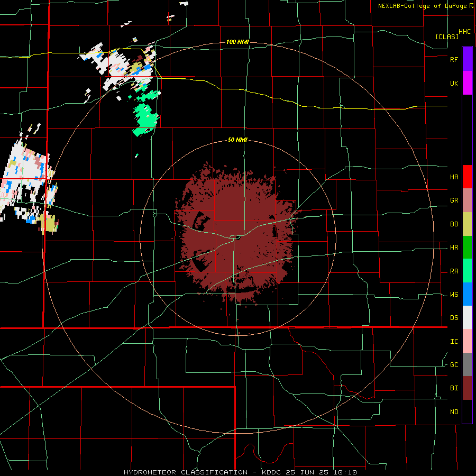This screenshot has width=476, height=476.
Task: Click the 'HA' legend label
Action: (x=454, y=177)
